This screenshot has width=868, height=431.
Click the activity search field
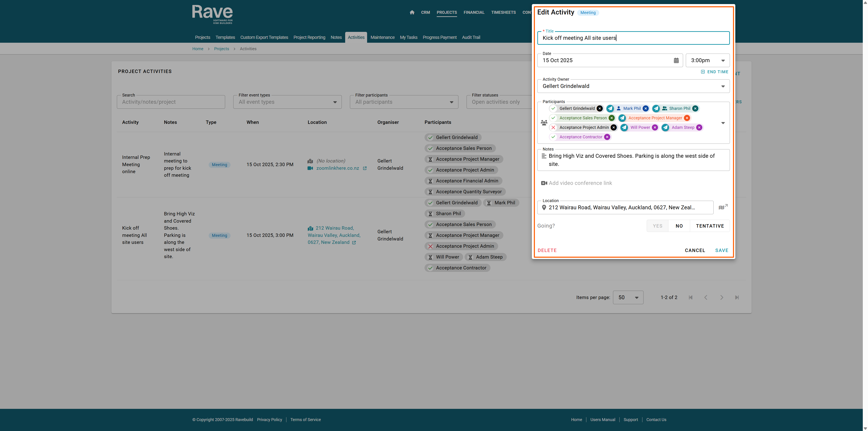171,102
